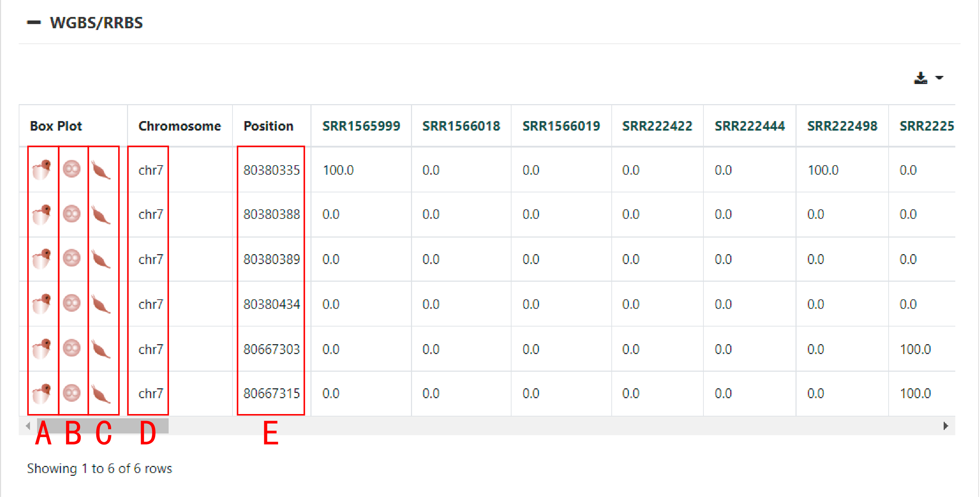The height and width of the screenshot is (497, 980).
Task: Open tissue box plot for position 80667303
Action: click(x=42, y=349)
